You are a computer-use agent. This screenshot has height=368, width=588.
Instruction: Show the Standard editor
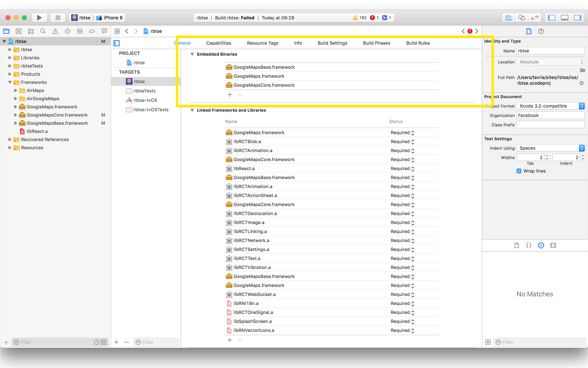tap(509, 18)
